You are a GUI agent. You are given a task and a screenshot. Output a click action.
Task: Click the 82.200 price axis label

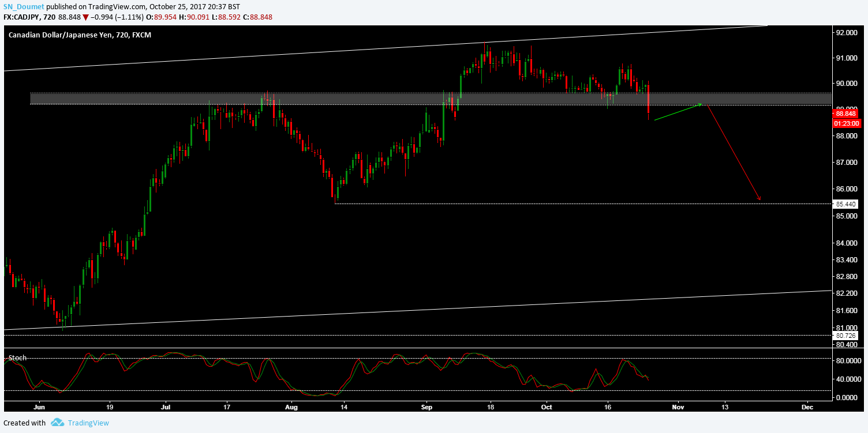click(x=846, y=294)
